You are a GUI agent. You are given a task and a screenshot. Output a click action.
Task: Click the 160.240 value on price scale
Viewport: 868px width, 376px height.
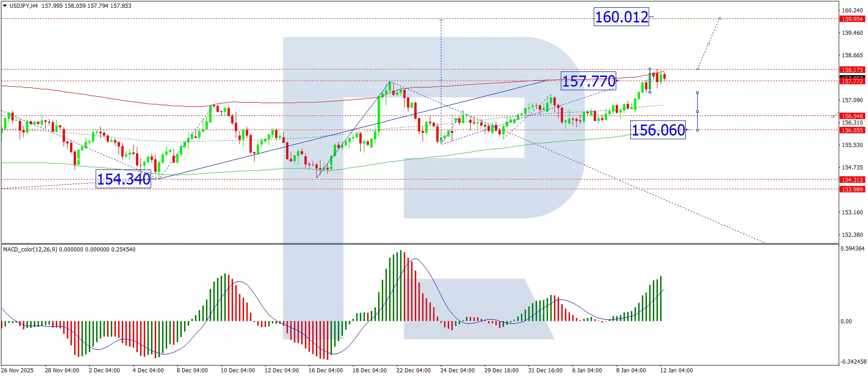[852, 11]
